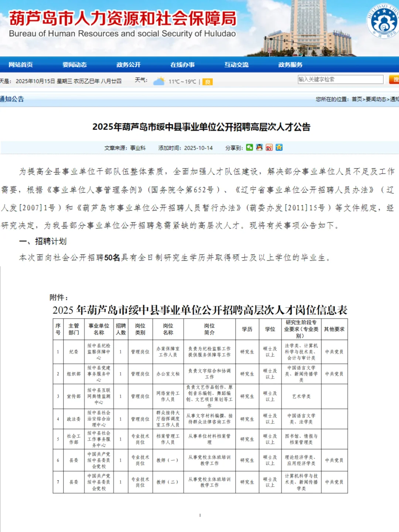Click the Huludao city emblem logo
The width and height of the screenshot is (399, 532).
[x=383, y=21]
